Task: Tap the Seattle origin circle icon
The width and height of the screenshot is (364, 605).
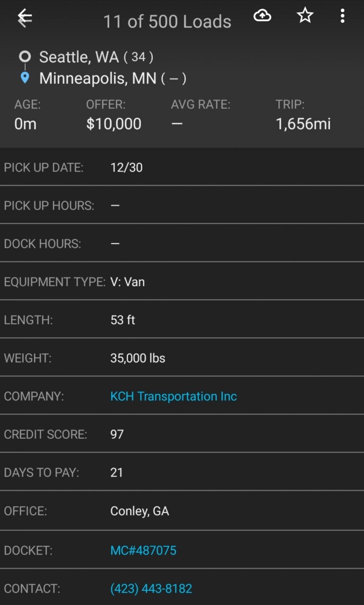Action: [x=25, y=57]
